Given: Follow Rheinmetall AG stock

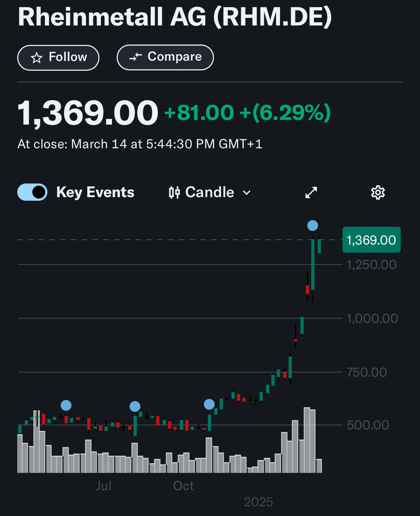Looking at the screenshot, I should pos(58,57).
